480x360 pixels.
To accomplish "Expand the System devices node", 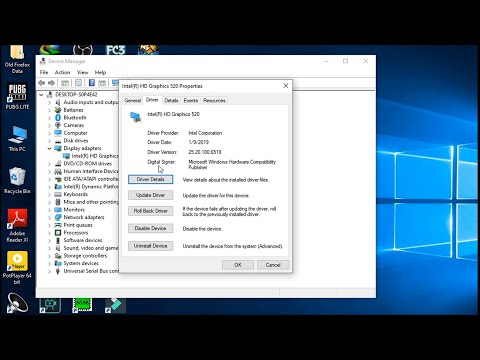I will coord(49,263).
